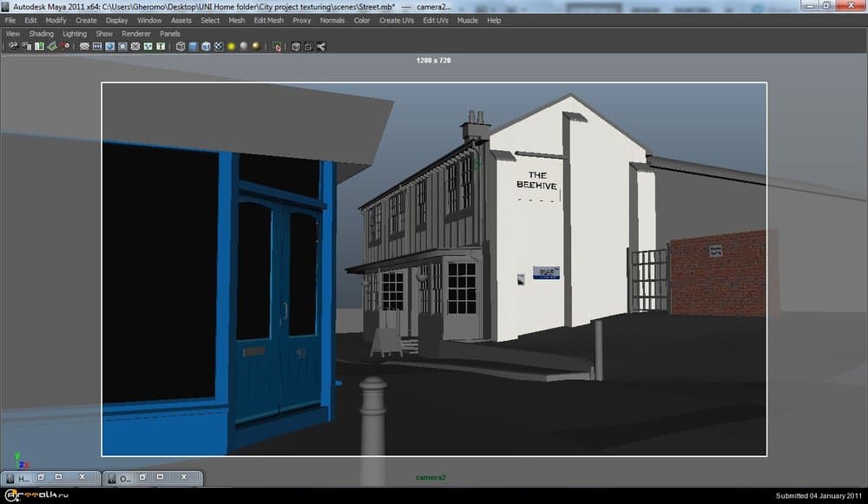Switch viewport to Smooth Shade All
This screenshot has width=868, height=504.
pos(194,47)
